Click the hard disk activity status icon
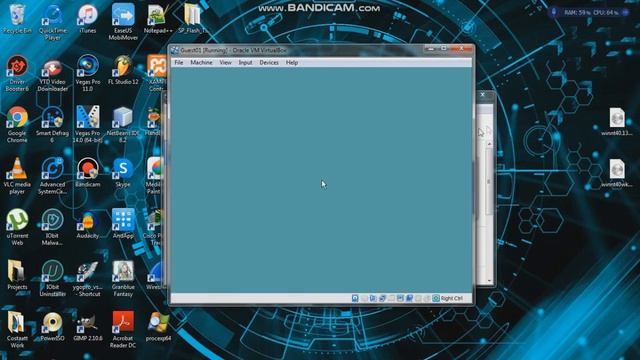Image resolution: width=640 pixels, height=360 pixels. point(355,298)
